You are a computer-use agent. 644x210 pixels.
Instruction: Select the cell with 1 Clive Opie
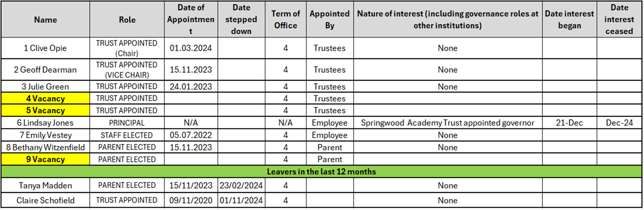point(45,48)
